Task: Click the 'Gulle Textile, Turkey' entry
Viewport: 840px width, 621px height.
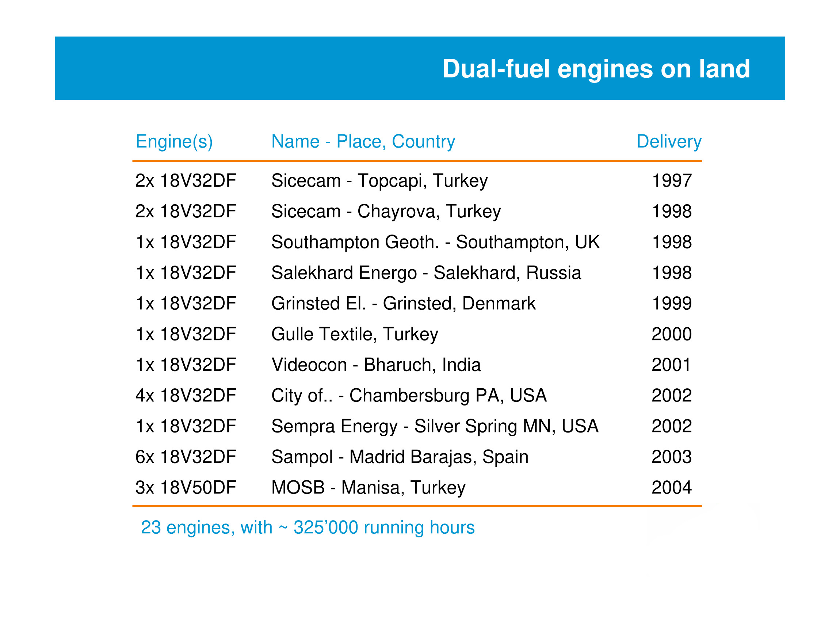Action: click(354, 334)
